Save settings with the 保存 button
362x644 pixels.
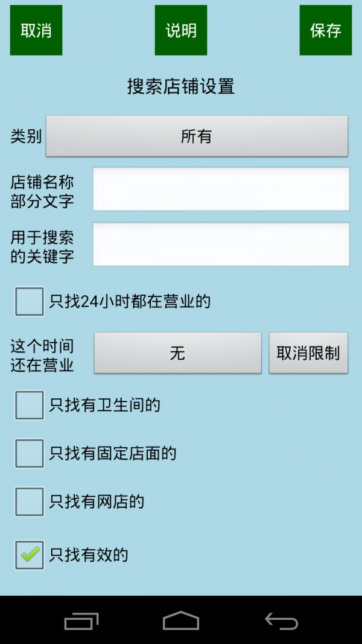[x=326, y=30]
